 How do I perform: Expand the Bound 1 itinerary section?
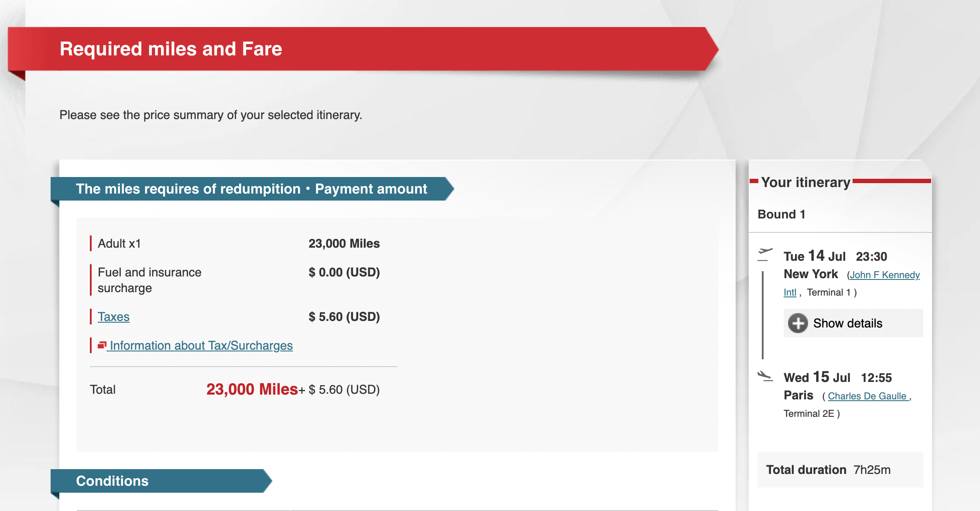click(781, 214)
